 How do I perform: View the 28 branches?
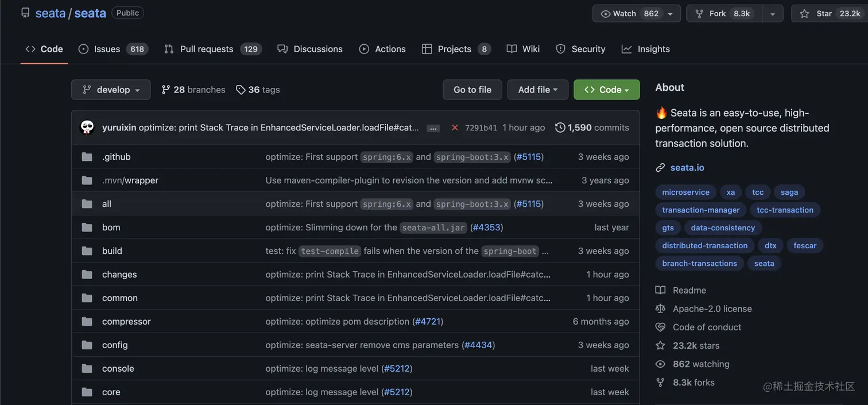[193, 90]
